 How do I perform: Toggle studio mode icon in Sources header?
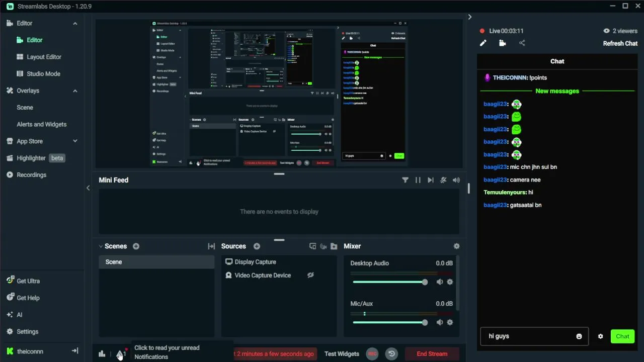click(x=312, y=246)
